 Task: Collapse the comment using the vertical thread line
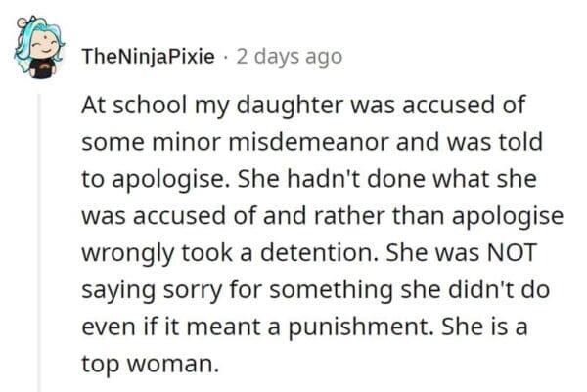pyautogui.click(x=37, y=235)
